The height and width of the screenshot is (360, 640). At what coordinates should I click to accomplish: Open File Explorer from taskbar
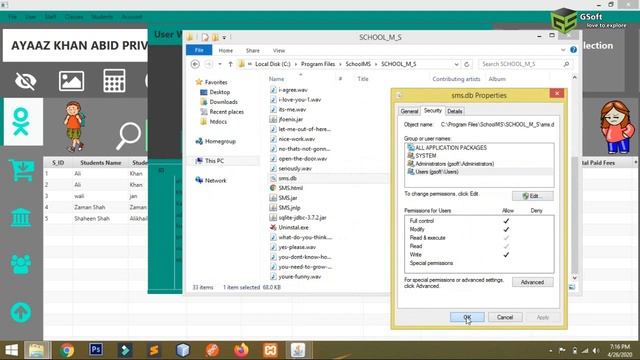[x=36, y=350]
